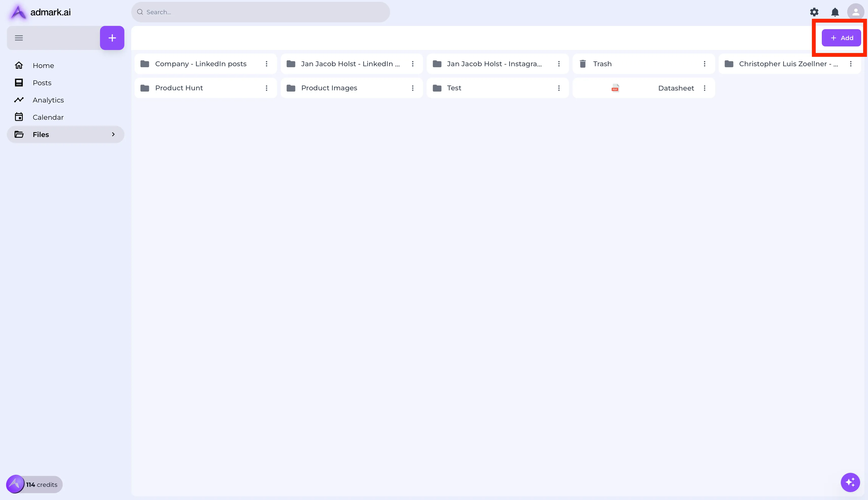This screenshot has height=500, width=868.
Task: Open the AI assistant sparkle button
Action: coord(850,482)
